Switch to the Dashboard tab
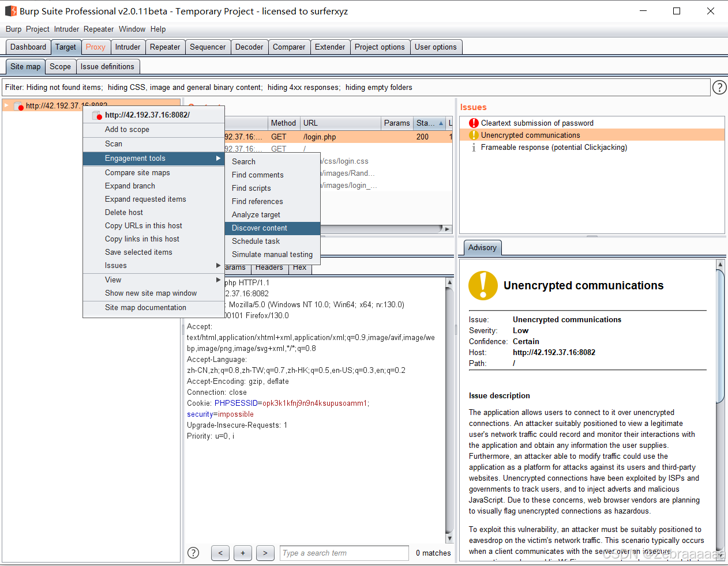Screen dimensions: 728x566 click(x=28, y=47)
